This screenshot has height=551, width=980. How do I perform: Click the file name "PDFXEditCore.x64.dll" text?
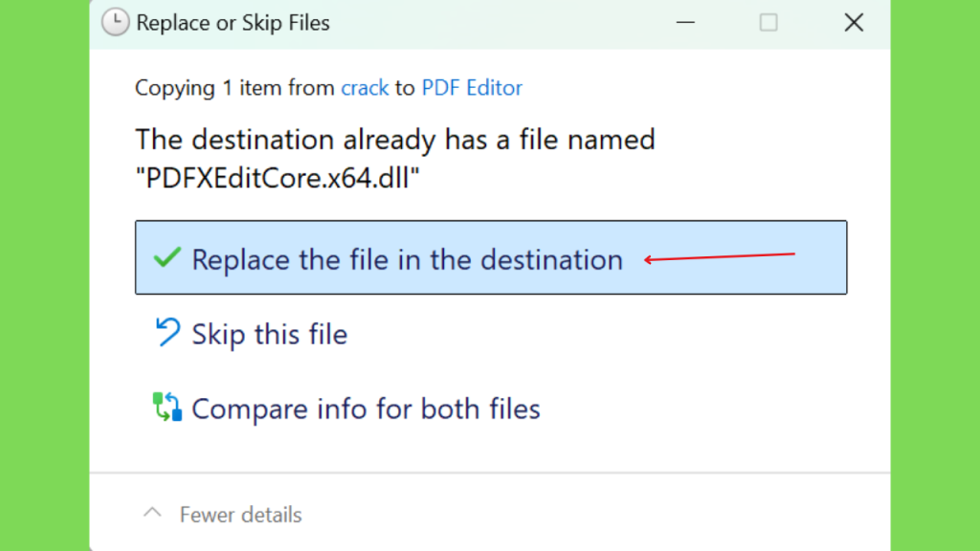pos(278,178)
